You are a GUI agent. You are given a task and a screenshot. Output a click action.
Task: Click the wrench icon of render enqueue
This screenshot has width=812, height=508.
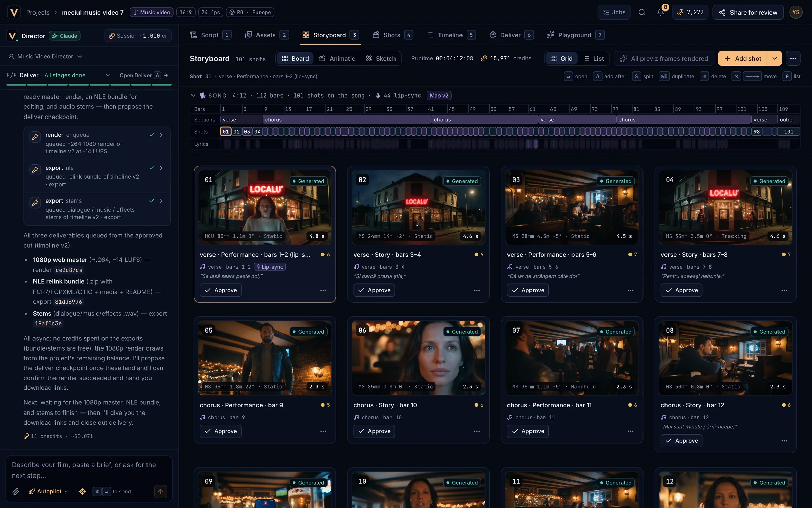(35, 137)
